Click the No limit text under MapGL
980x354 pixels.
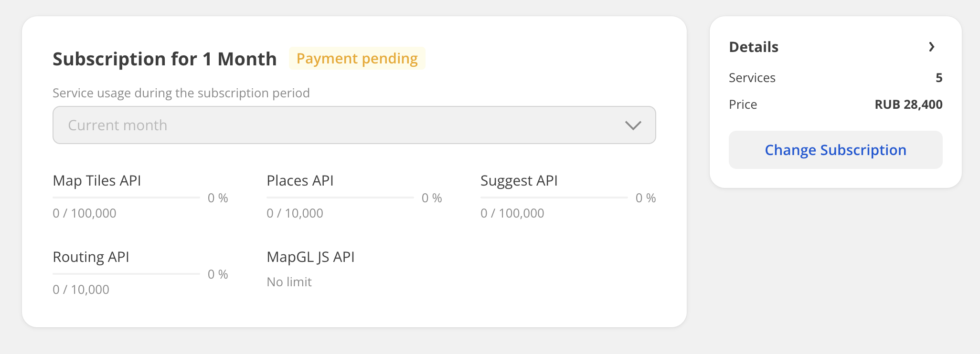click(x=289, y=282)
